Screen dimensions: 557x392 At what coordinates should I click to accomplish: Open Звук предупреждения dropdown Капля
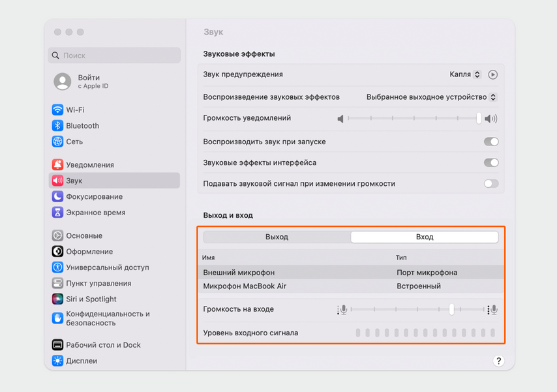point(465,75)
